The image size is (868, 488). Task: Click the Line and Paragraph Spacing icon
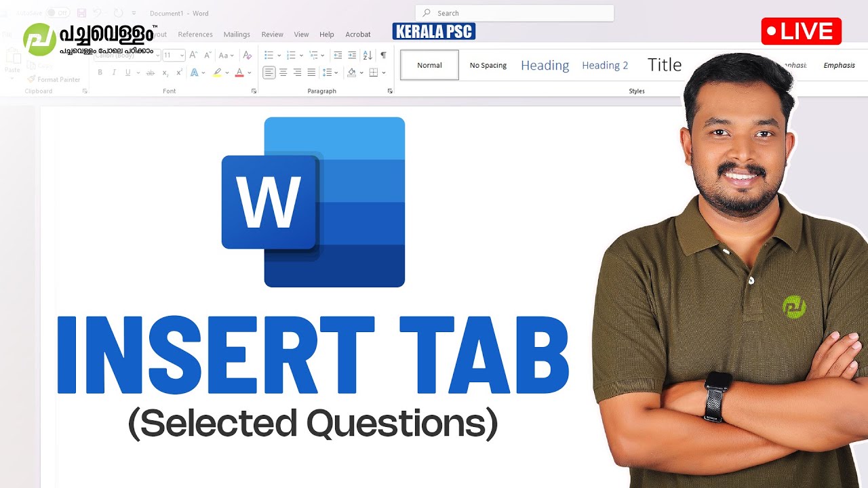pos(328,73)
